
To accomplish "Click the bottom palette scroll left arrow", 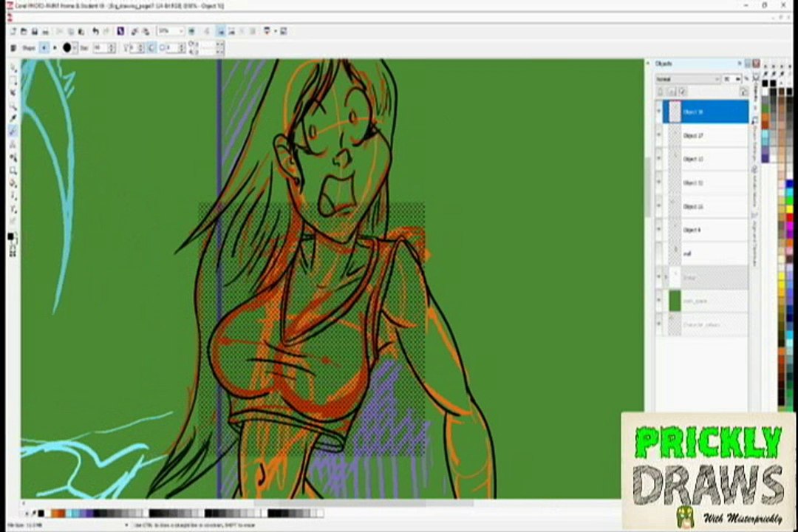I will [x=27, y=514].
